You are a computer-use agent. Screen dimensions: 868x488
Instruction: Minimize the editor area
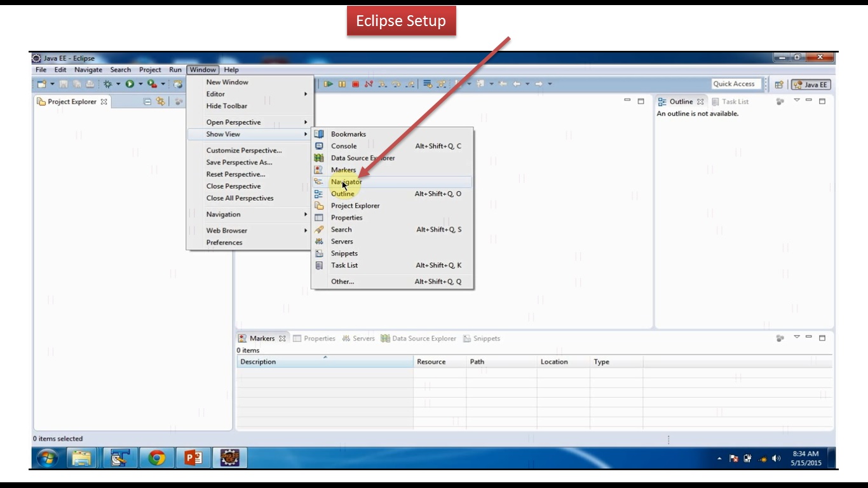tap(627, 101)
